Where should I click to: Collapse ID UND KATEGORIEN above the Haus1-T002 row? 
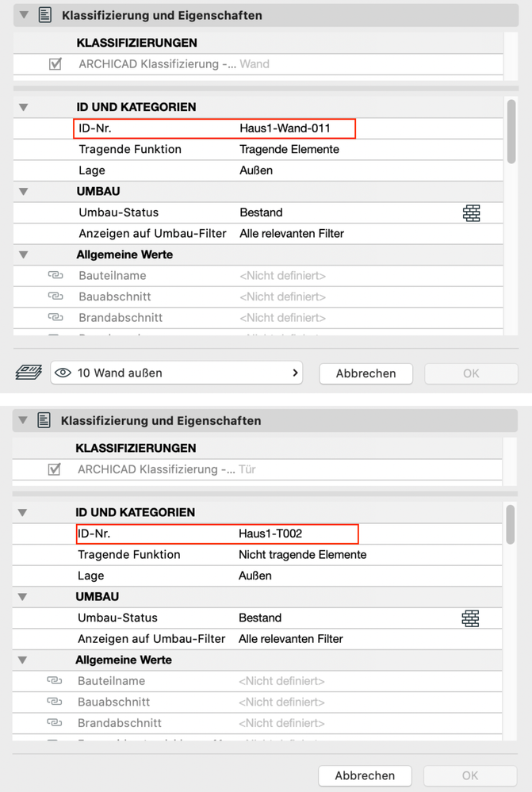[22, 512]
